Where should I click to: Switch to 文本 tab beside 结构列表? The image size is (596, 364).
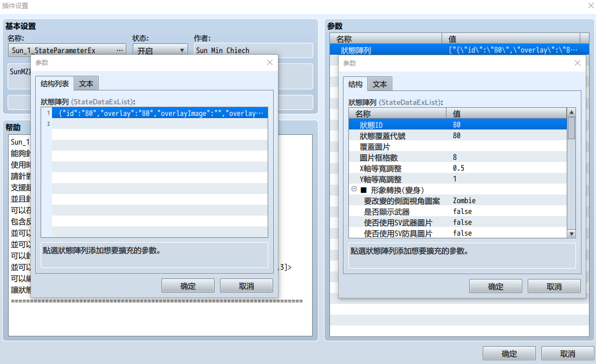86,83
